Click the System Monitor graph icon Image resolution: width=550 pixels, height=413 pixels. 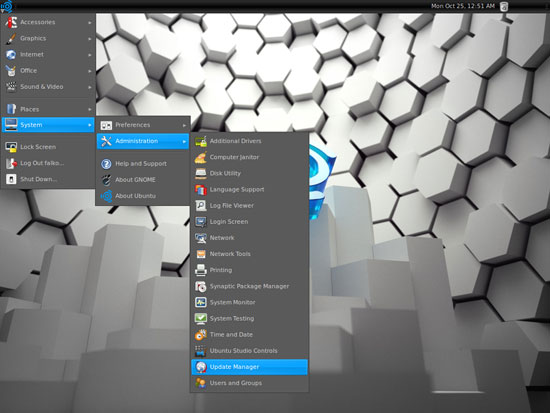[201, 302]
